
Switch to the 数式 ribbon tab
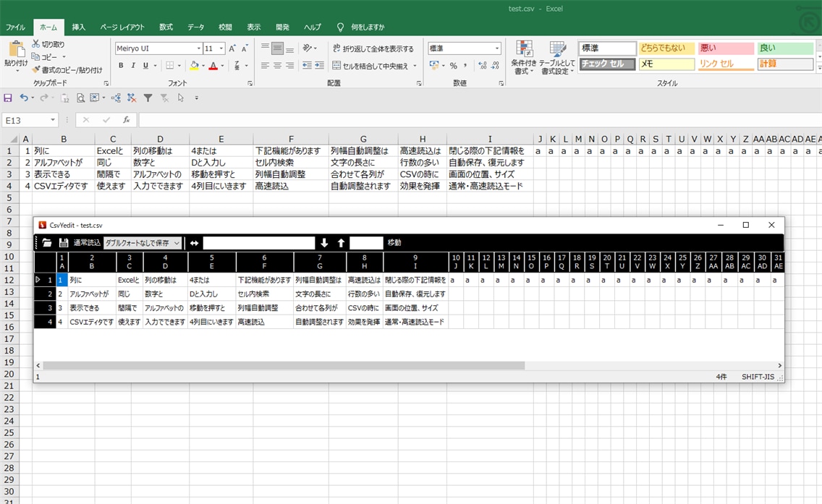166,27
